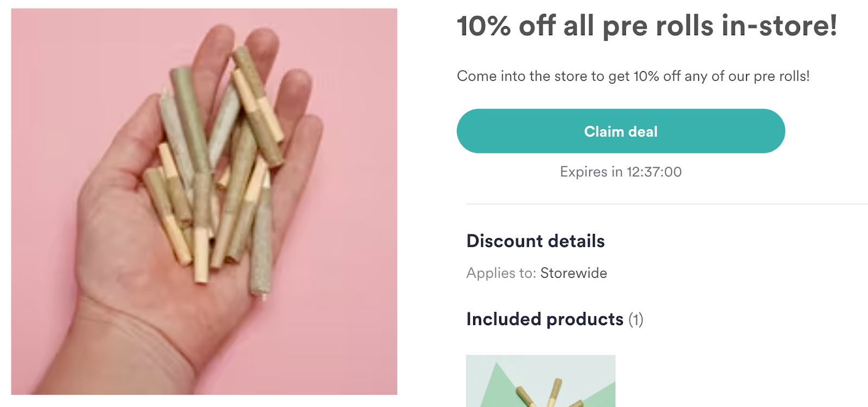Screen dimensions: 868x407
Task: Click the teal deal redemption button
Action: click(x=621, y=131)
